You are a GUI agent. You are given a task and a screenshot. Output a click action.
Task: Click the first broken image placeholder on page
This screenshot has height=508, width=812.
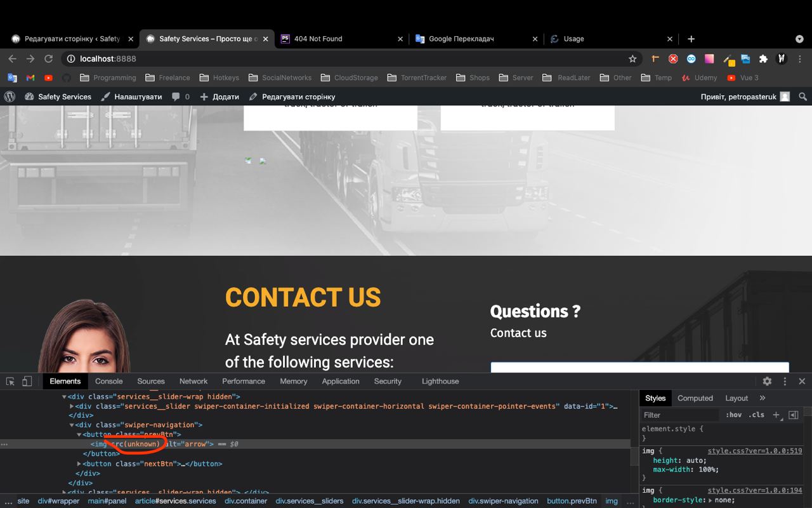point(248,161)
